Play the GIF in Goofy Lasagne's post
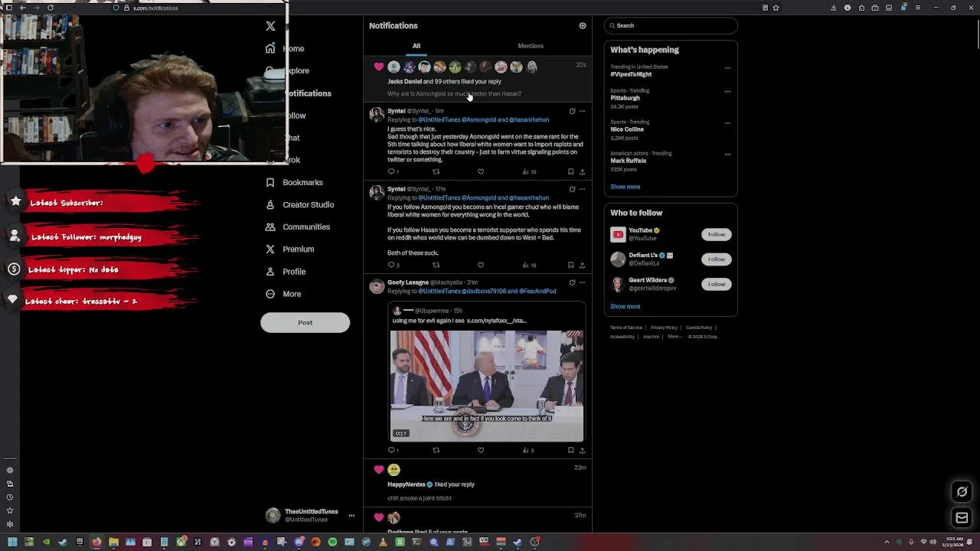This screenshot has width=980, height=551. coord(487,386)
